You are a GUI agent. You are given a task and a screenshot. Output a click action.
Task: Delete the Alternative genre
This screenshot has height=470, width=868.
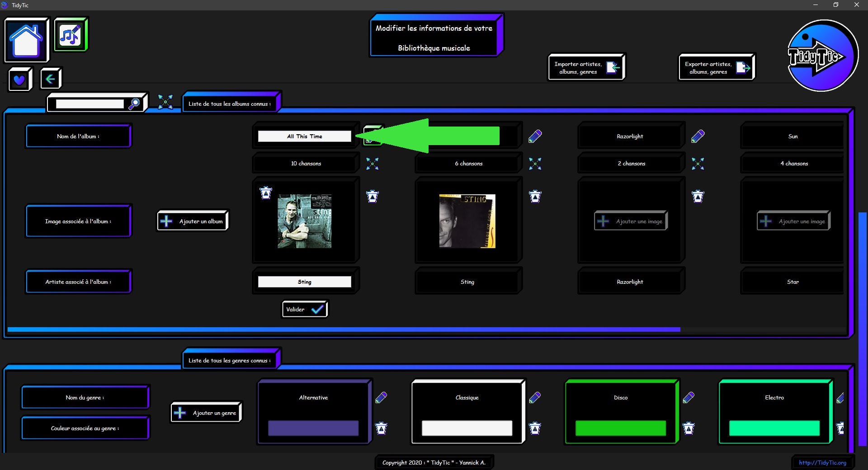point(382,428)
